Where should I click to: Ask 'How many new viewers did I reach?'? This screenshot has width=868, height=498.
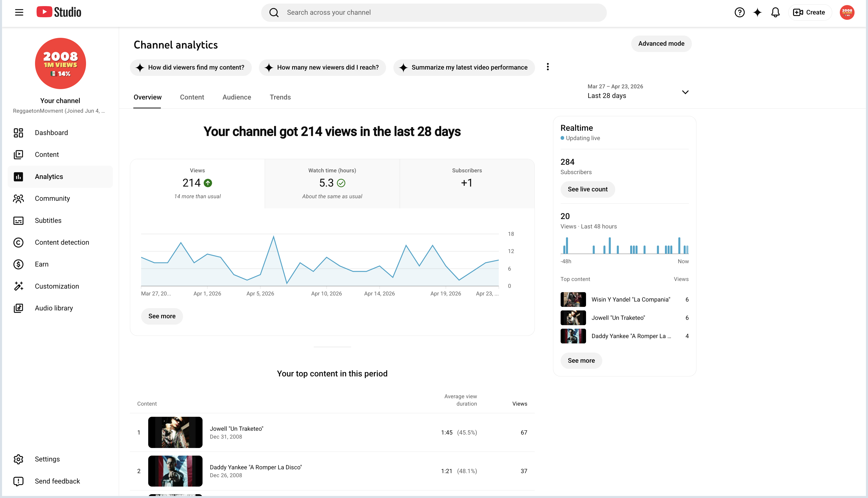tap(322, 67)
